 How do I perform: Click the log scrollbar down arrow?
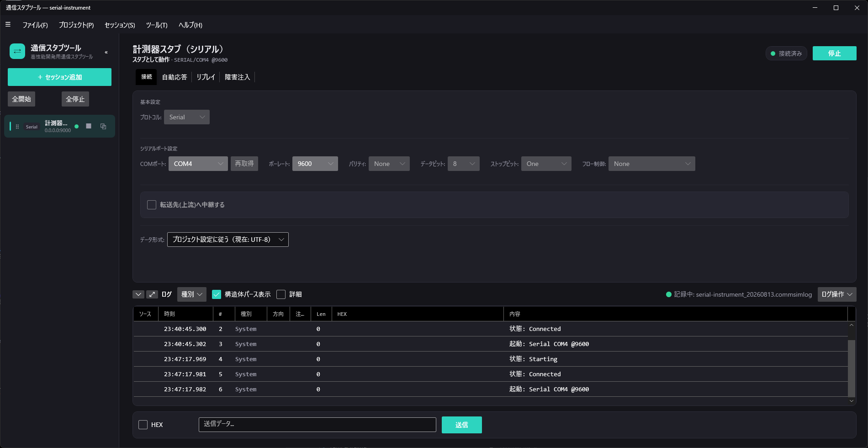click(852, 401)
